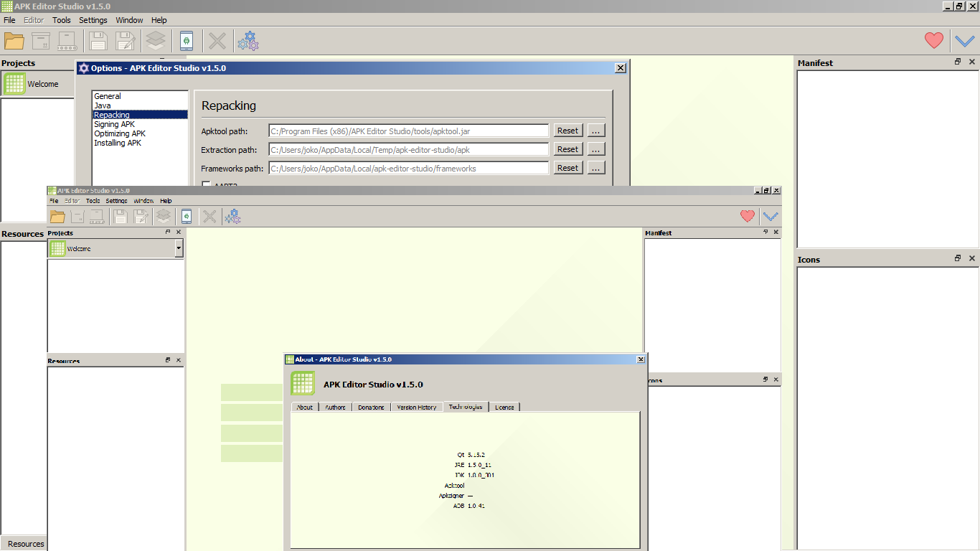Open the Settings menu in the smaller window

coord(117,201)
